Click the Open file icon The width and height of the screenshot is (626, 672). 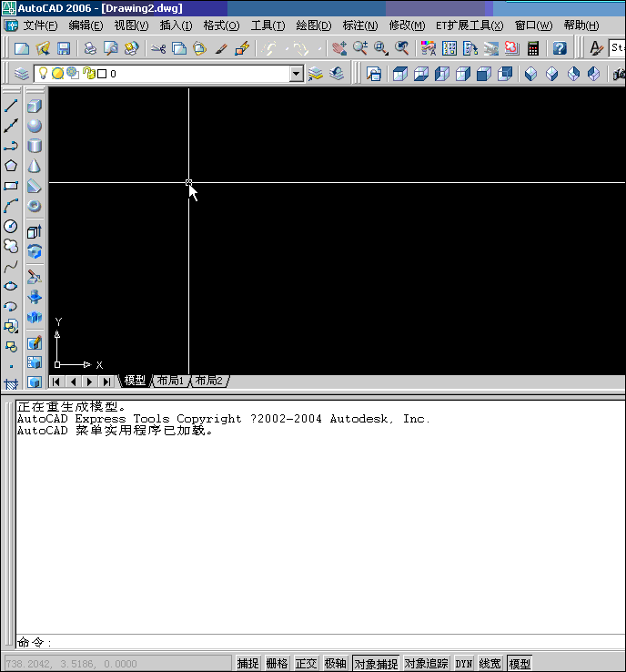pos(43,48)
